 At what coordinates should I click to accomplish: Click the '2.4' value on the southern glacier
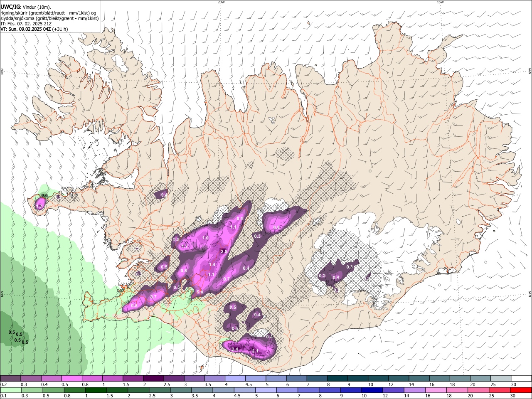(235, 349)
